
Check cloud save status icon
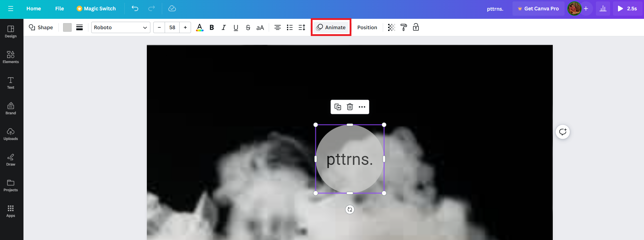(x=172, y=9)
